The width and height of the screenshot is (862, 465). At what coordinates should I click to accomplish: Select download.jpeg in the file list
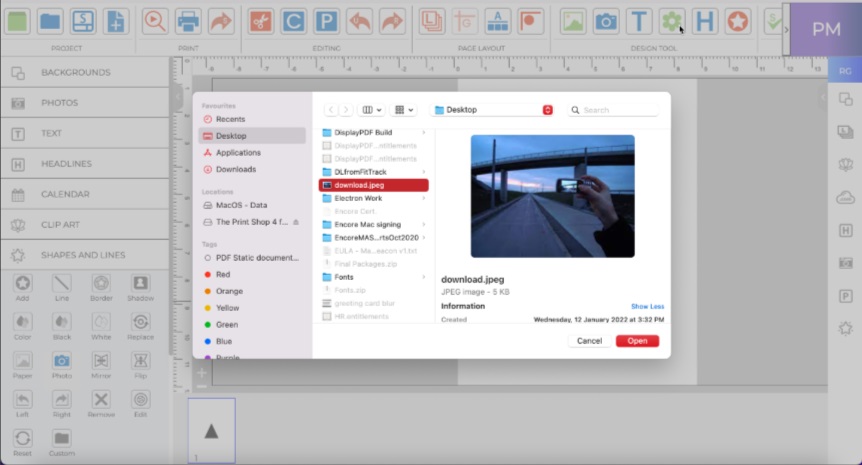[x=374, y=185]
